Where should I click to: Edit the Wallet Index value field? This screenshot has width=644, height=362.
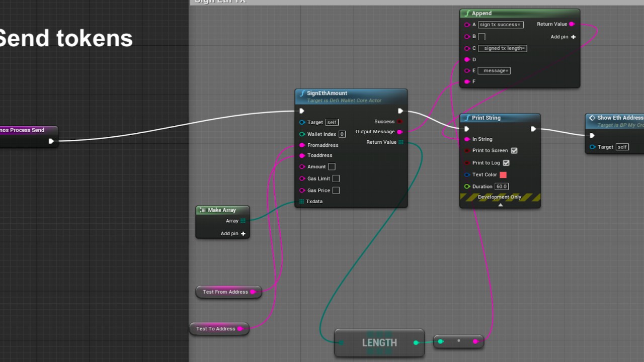pyautogui.click(x=342, y=134)
